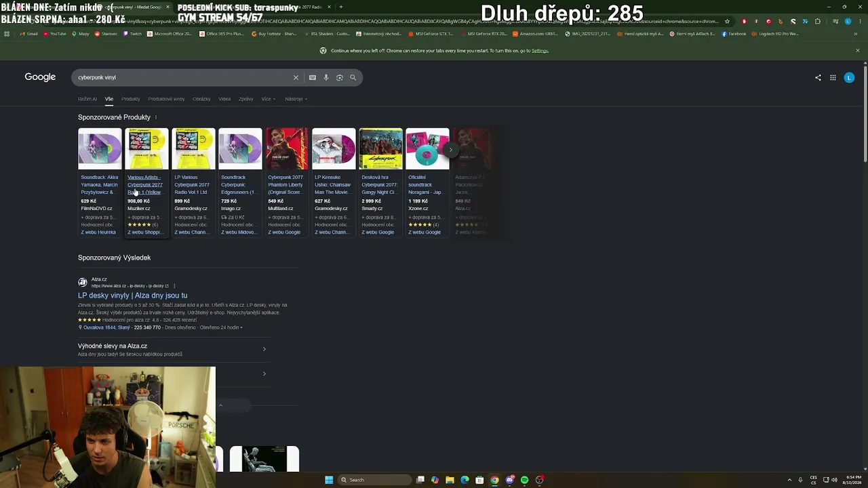Open Microsoft Edge from the taskbar
This screenshot has height=488, width=868.
tap(465, 480)
